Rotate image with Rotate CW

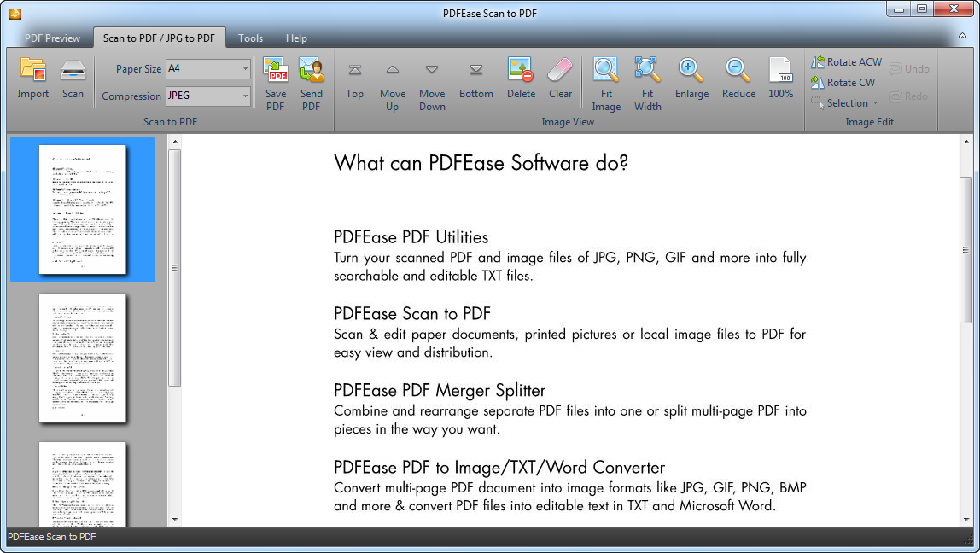tap(843, 83)
